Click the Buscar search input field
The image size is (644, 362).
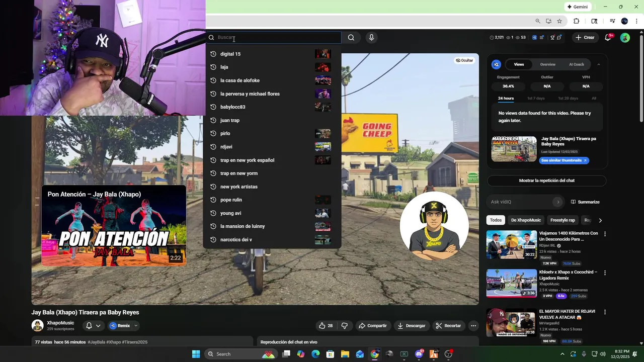[x=273, y=37]
